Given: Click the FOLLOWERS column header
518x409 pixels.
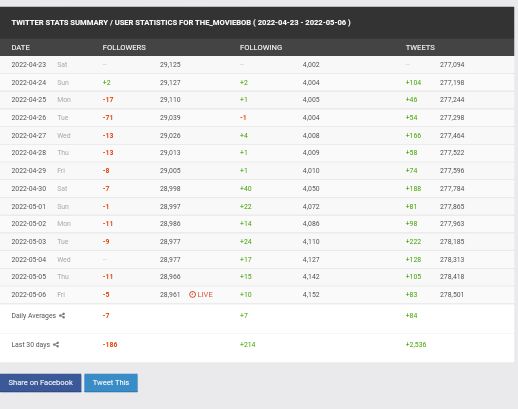Looking at the screenshot, I should click(124, 48).
